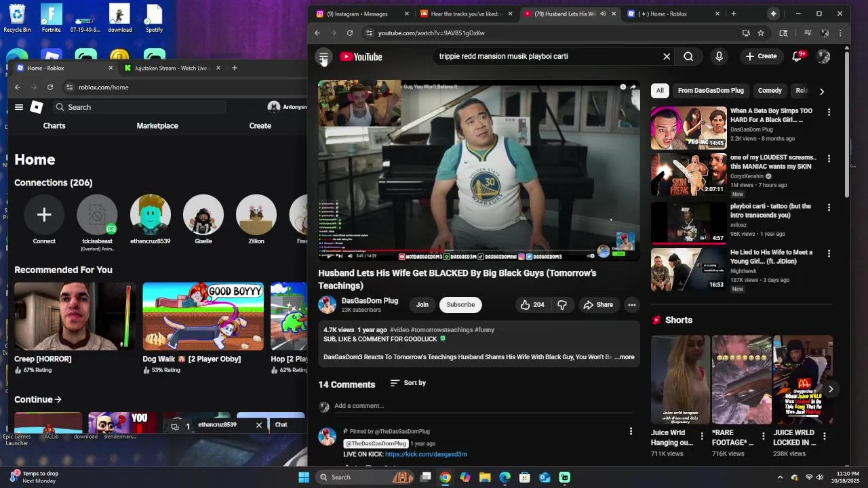Open options menu for pinned comment
This screenshot has height=488, width=868.
(x=631, y=431)
